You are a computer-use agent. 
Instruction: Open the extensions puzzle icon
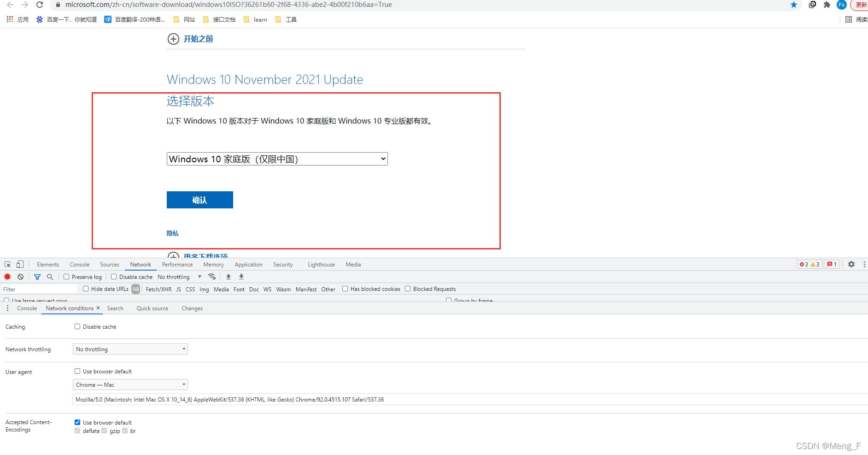827,5
